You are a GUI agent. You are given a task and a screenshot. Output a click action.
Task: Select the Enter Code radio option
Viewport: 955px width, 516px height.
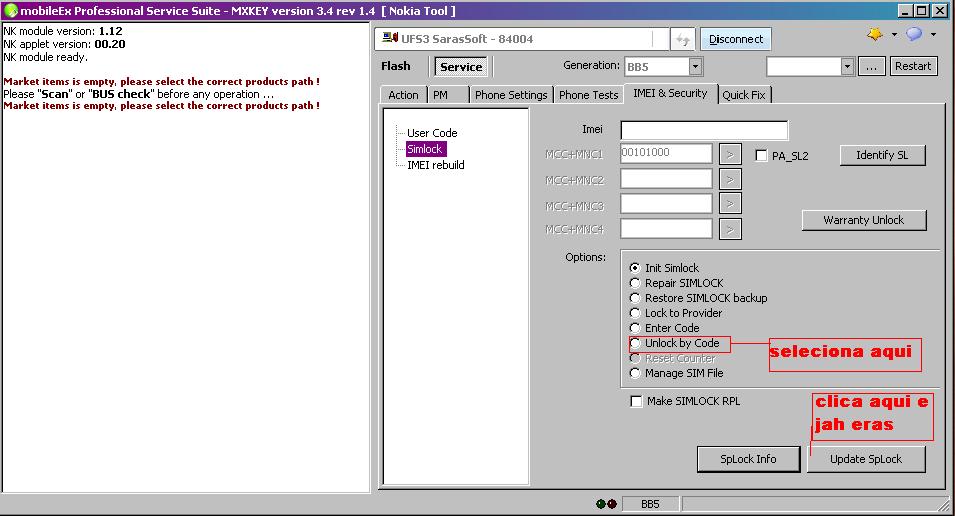pyautogui.click(x=635, y=328)
